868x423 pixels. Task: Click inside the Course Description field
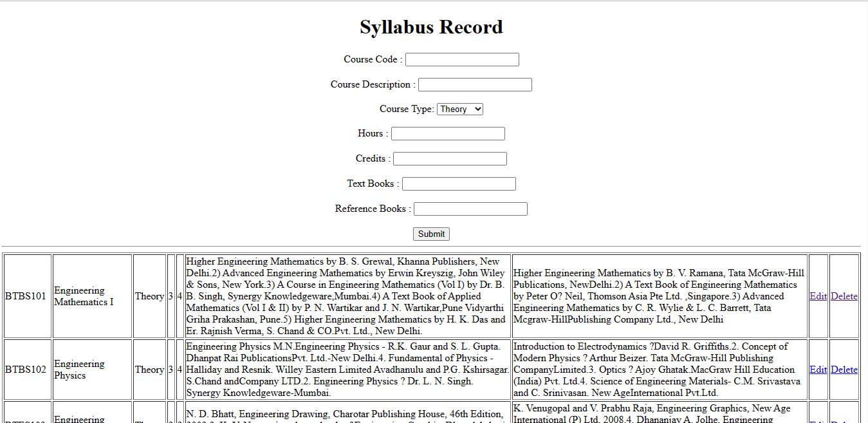point(474,84)
